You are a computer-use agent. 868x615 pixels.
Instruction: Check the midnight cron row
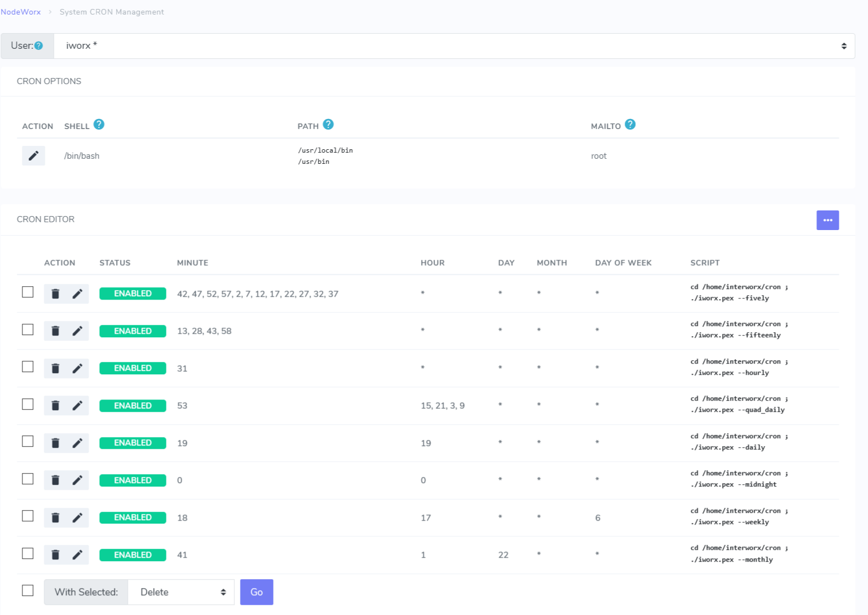(27, 479)
